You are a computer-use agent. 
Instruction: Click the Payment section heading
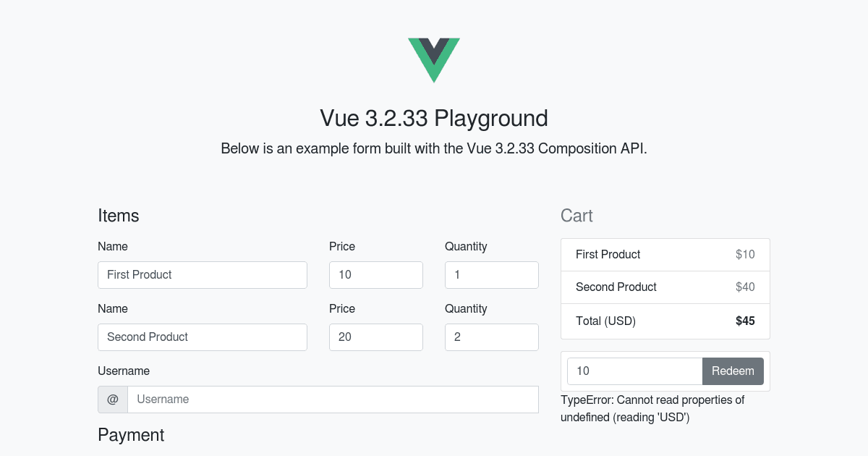[x=131, y=435]
